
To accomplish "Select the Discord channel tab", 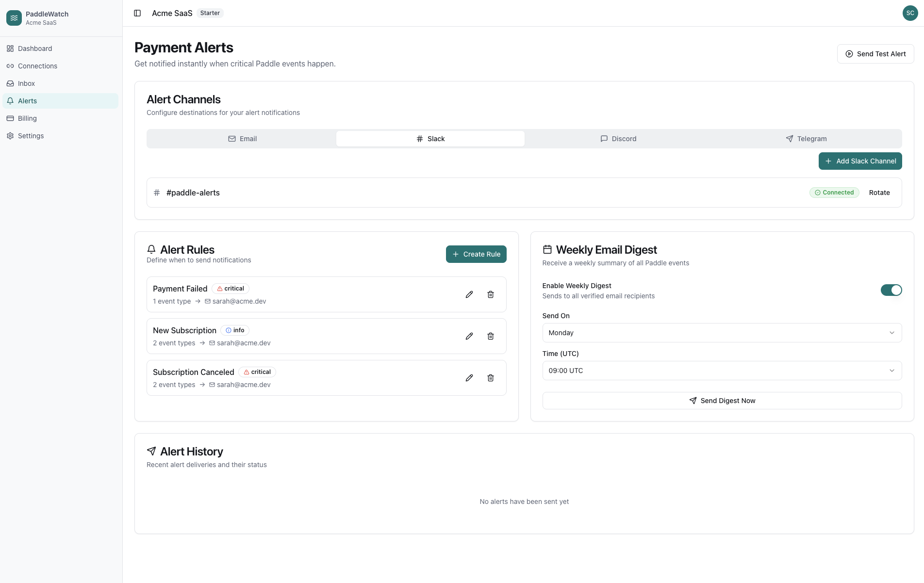I will (x=619, y=139).
